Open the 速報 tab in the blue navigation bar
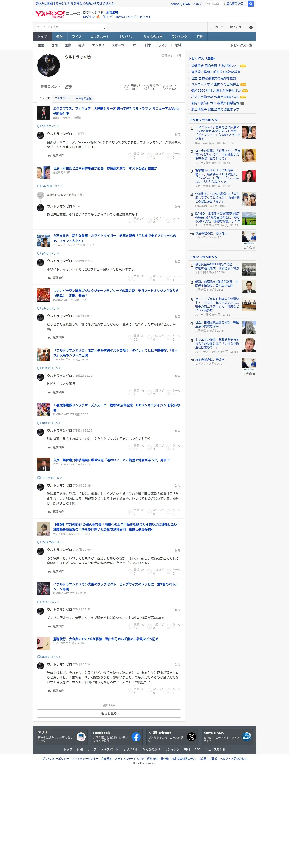The height and width of the screenshot is (868, 289). (60, 37)
